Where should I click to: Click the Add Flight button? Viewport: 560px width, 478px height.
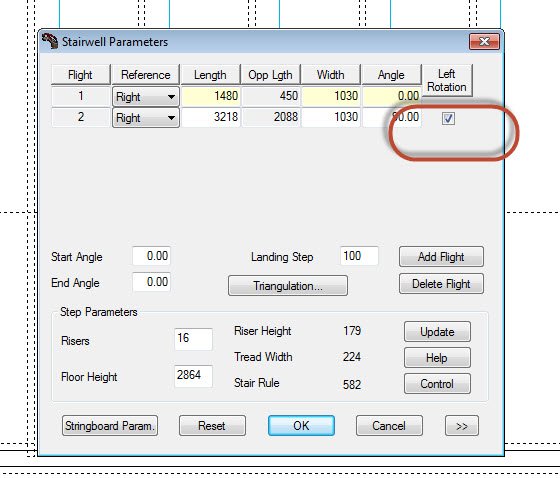(441, 257)
